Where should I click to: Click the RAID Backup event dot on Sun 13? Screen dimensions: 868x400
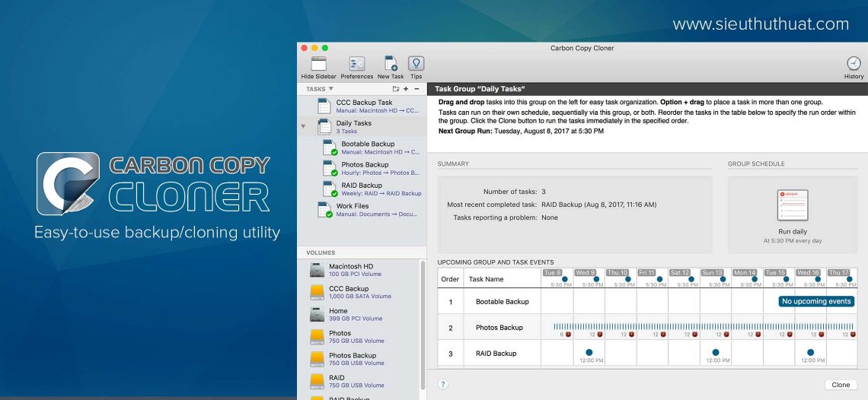tap(716, 352)
